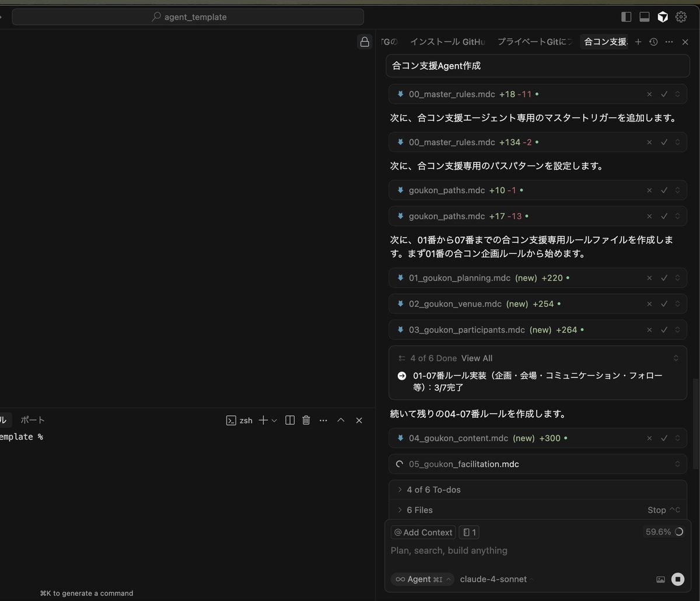The image size is (700, 601).
Task: Toggle the bottom panel layout icon
Action: coord(644,17)
